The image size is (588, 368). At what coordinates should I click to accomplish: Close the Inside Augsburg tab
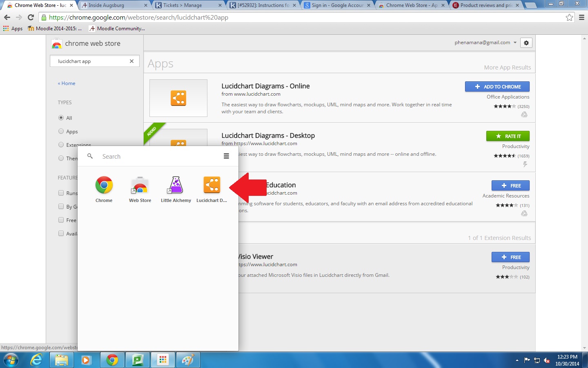point(146,5)
